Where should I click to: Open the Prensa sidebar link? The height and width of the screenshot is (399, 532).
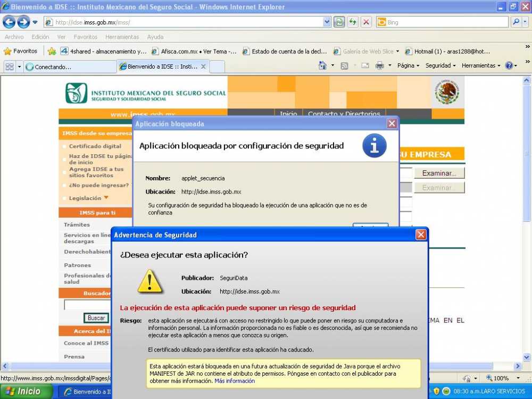pos(74,356)
